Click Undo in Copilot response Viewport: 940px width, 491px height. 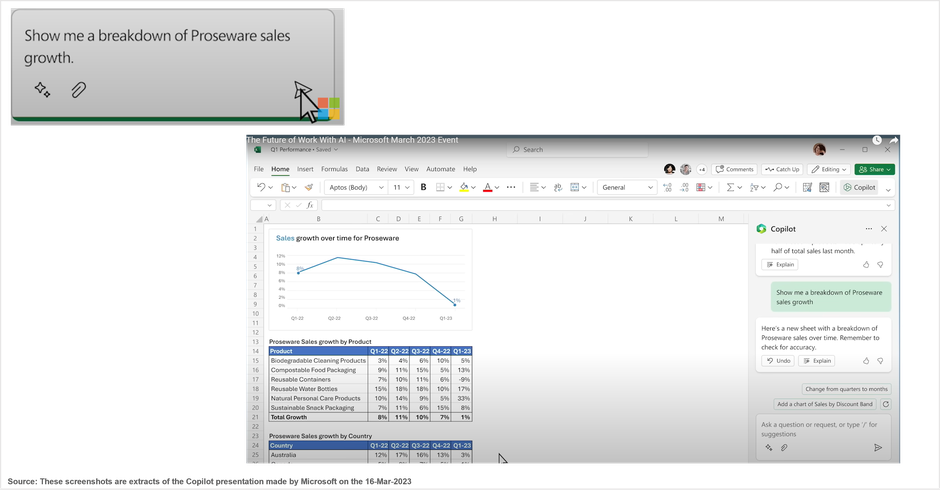coord(778,361)
